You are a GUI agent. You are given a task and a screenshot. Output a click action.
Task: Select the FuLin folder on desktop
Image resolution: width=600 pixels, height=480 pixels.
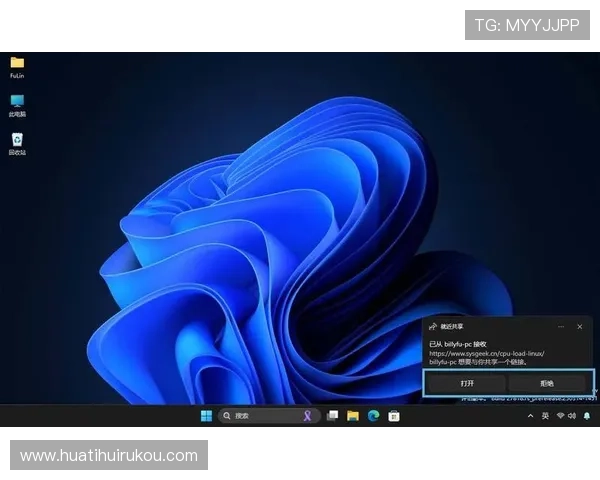[17, 63]
